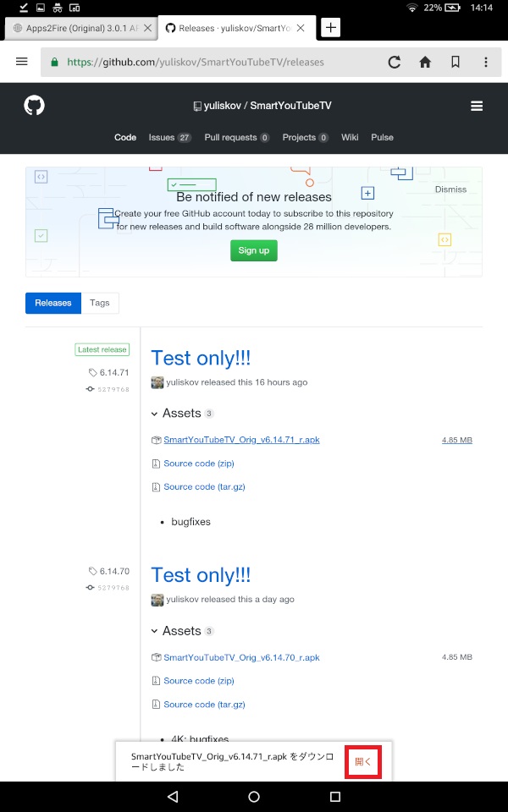This screenshot has height=812, width=508.
Task: Close the Releases GitHub tab
Action: click(301, 28)
